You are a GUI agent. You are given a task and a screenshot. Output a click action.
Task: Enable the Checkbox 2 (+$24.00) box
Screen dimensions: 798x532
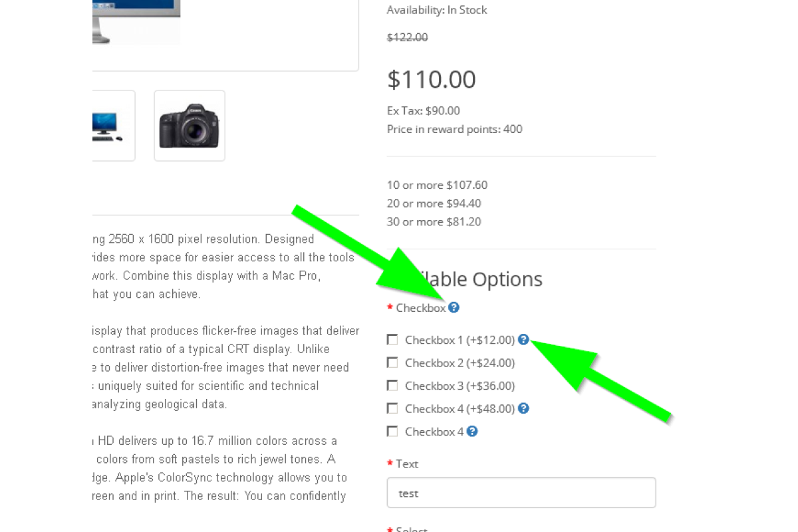tap(392, 362)
